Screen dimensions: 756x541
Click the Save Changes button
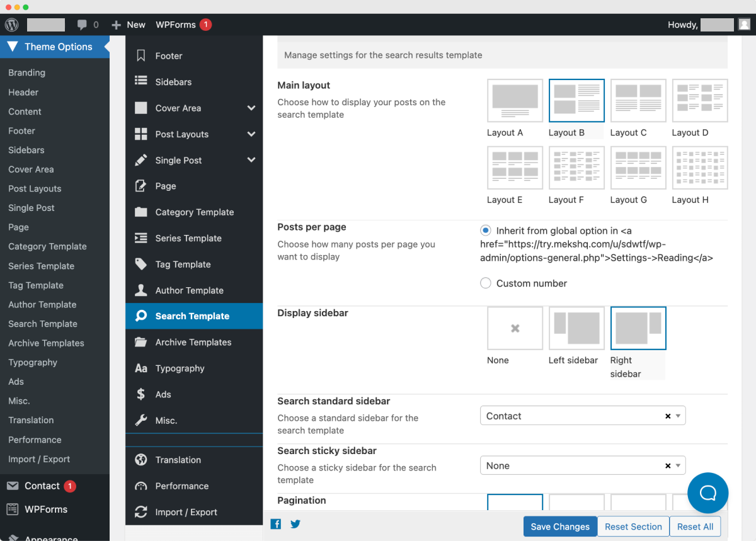(560, 527)
